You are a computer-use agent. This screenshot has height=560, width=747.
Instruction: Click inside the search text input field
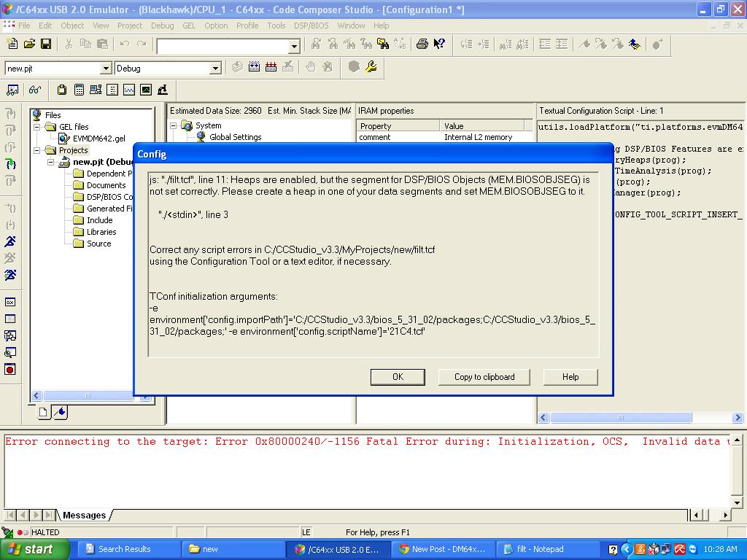pyautogui.click(x=223, y=46)
